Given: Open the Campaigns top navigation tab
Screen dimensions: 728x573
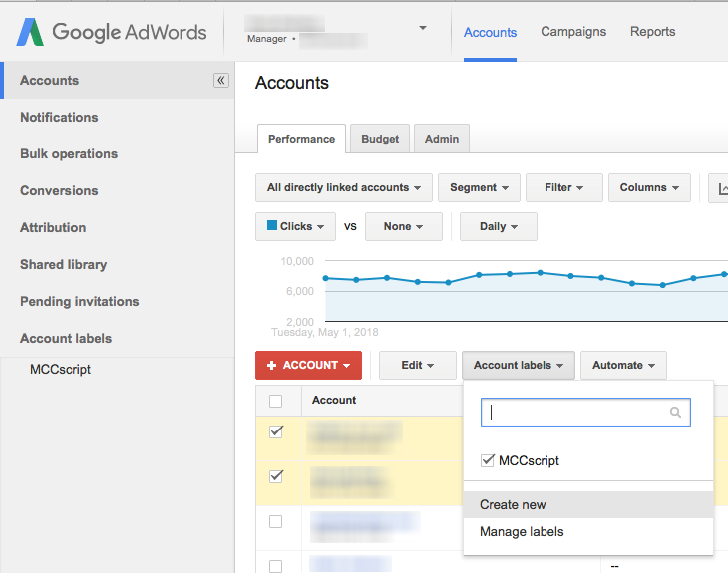Looking at the screenshot, I should pyautogui.click(x=573, y=32).
